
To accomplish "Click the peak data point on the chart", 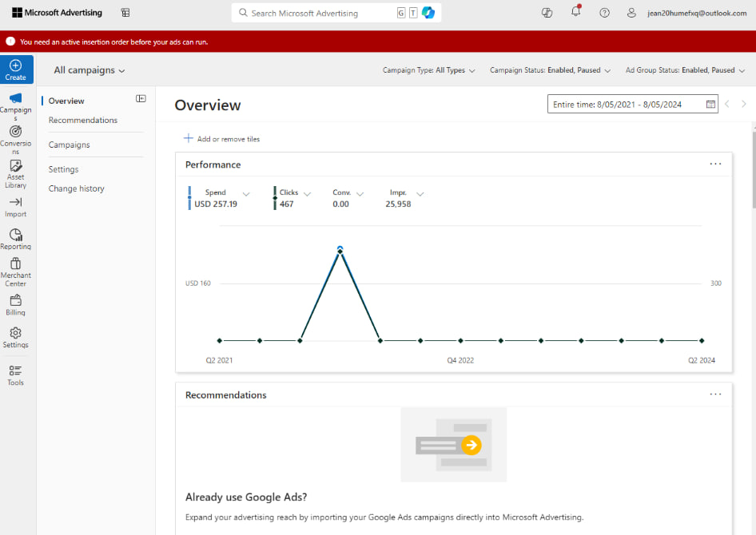I will click(340, 250).
